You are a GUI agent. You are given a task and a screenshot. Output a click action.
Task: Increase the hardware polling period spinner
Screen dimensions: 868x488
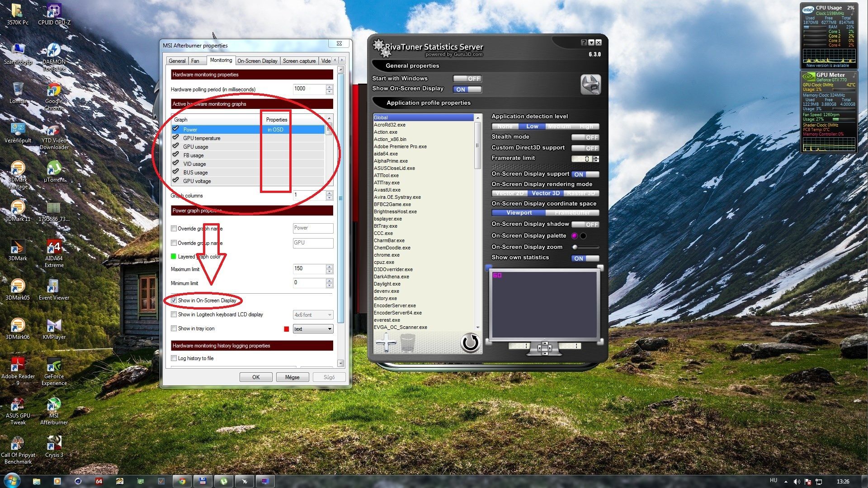tap(329, 87)
